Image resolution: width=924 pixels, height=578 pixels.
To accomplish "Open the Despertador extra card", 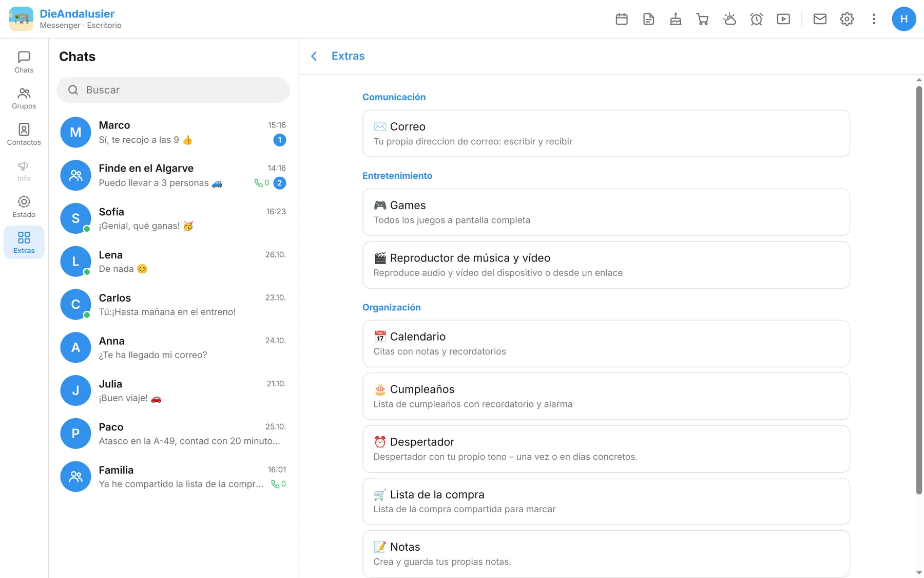I will [606, 449].
